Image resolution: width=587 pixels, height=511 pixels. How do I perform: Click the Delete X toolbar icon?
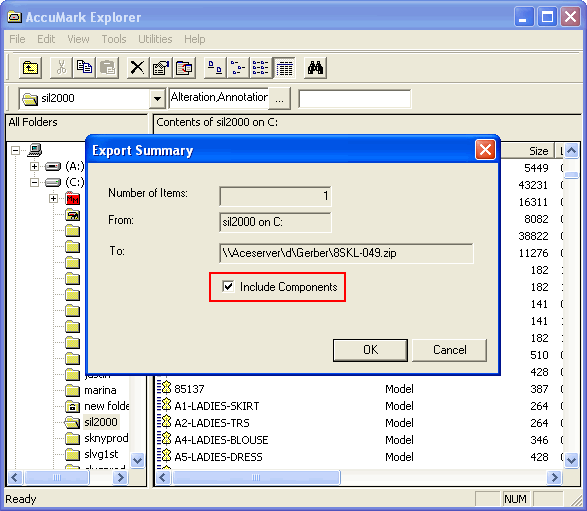coord(137,68)
